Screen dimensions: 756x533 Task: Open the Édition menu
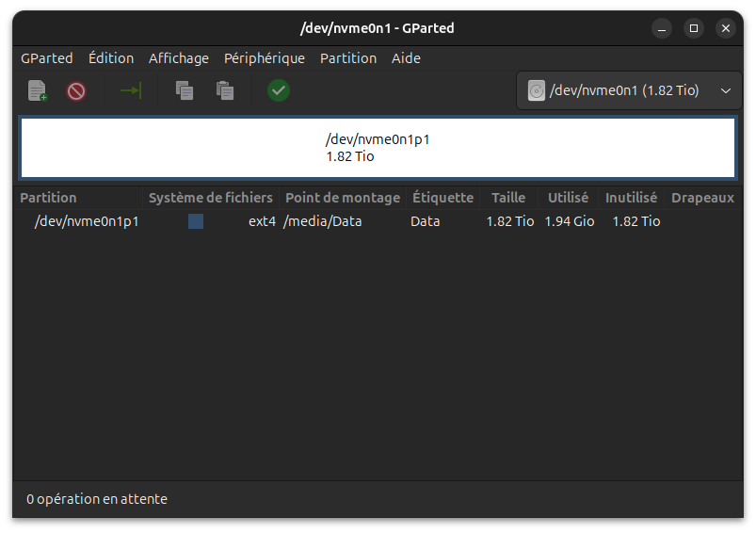111,58
